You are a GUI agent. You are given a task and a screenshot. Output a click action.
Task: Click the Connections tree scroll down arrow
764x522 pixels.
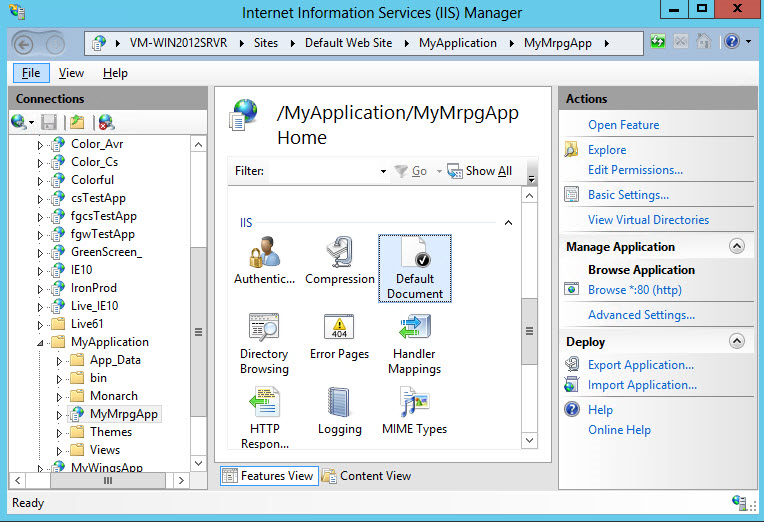tap(198, 463)
